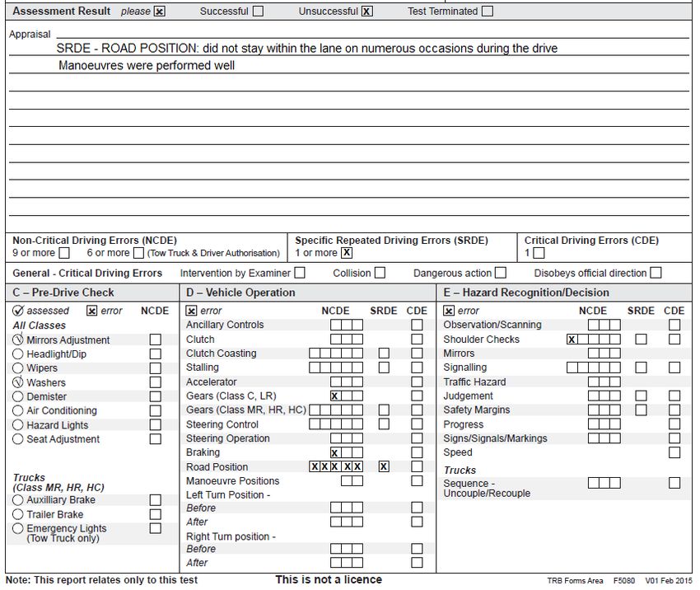
Task: Tick the Safety Margins SRDE box
Action: click(641, 410)
